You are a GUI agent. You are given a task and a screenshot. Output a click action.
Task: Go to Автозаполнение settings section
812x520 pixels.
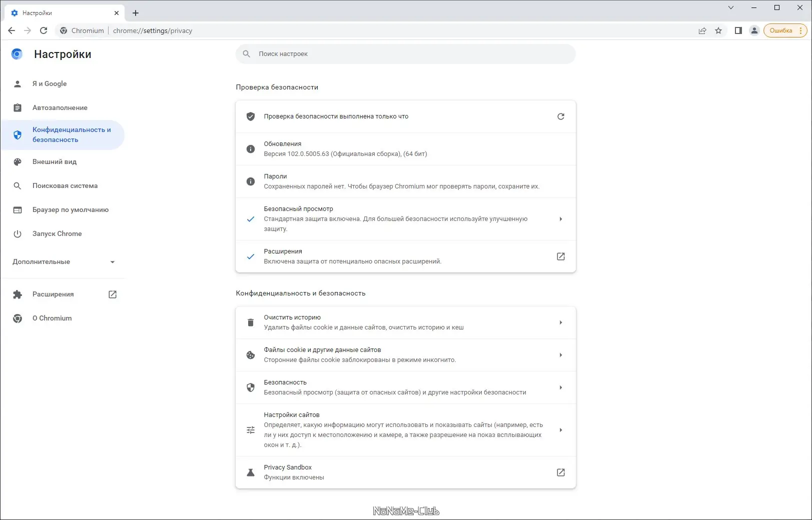click(60, 108)
